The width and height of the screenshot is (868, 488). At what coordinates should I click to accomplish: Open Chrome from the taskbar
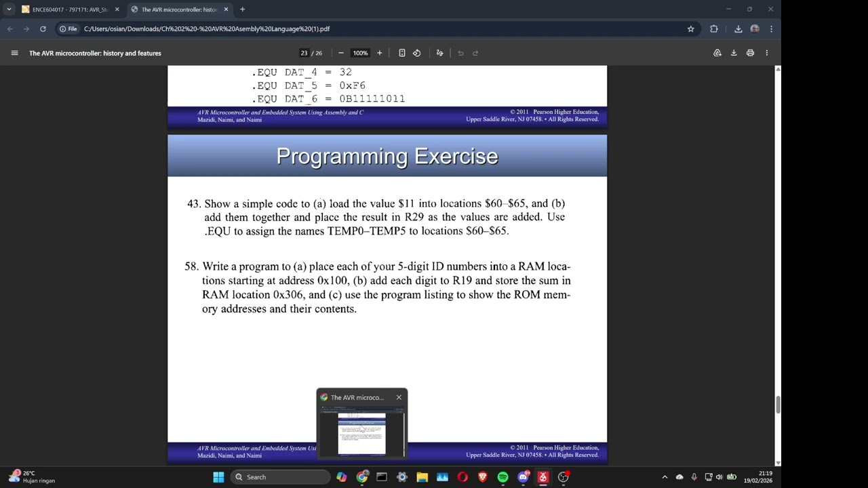click(362, 477)
